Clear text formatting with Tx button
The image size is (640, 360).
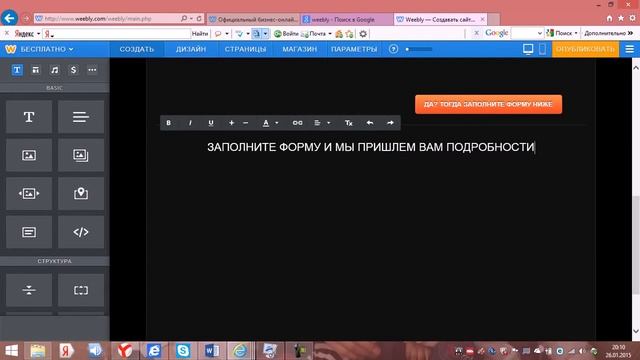[349, 123]
